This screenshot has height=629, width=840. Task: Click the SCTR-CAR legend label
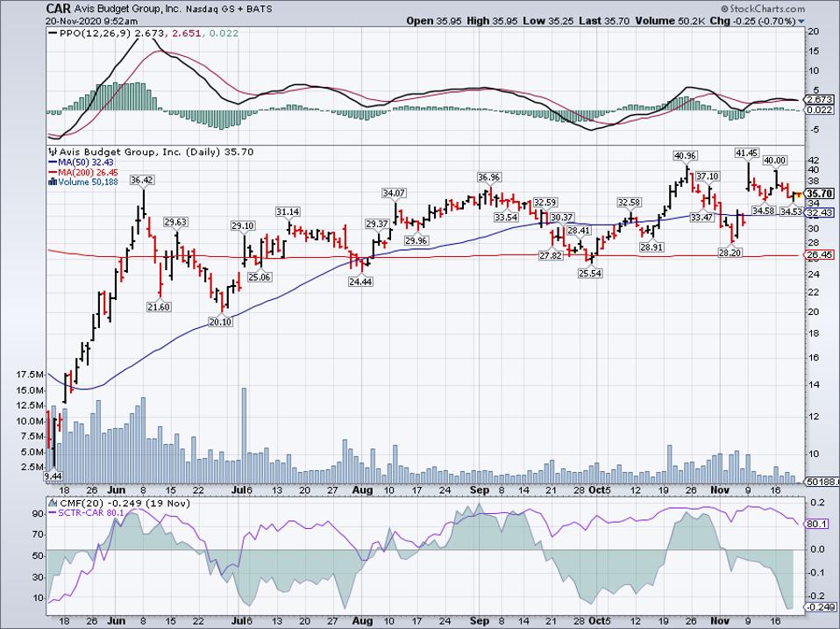(x=82, y=513)
